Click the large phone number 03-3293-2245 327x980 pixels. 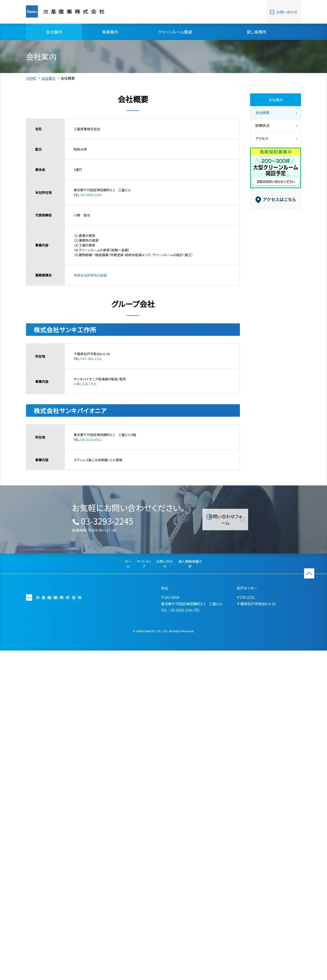[x=107, y=522]
